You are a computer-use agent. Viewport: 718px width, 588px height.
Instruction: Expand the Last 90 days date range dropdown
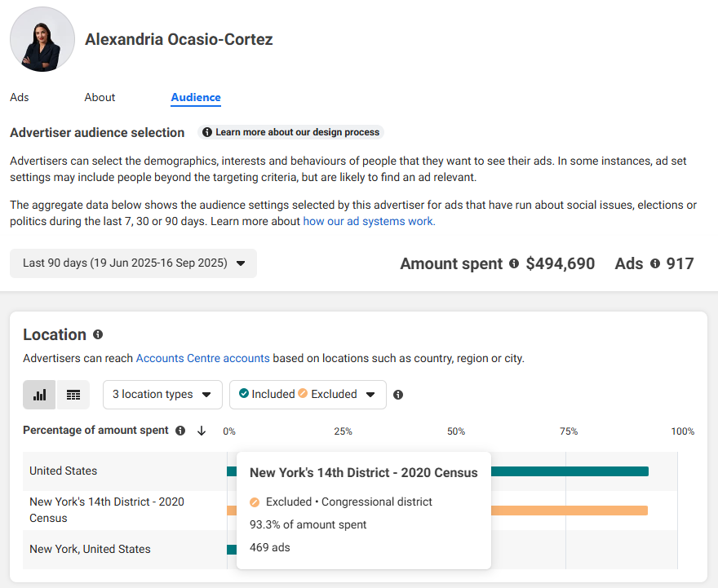134,263
